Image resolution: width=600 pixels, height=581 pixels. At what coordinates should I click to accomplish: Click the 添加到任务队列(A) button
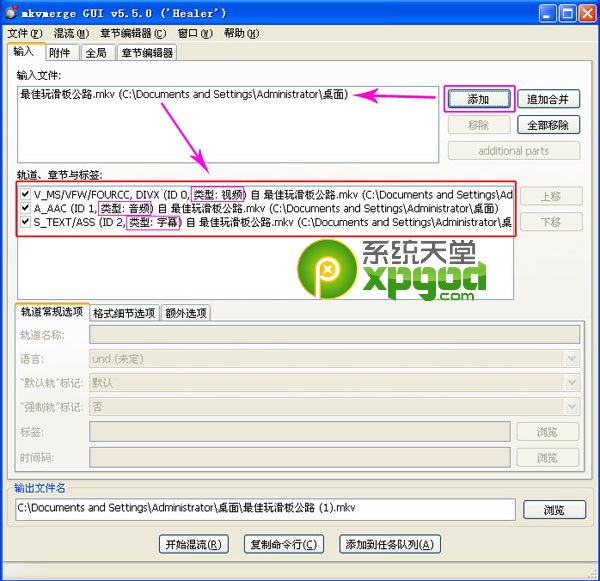coord(390,544)
